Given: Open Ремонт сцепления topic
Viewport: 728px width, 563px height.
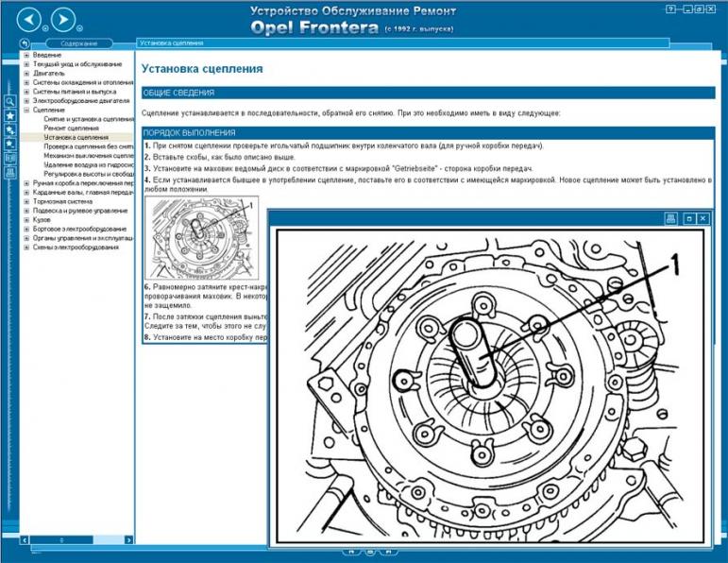Looking at the screenshot, I should point(71,128).
